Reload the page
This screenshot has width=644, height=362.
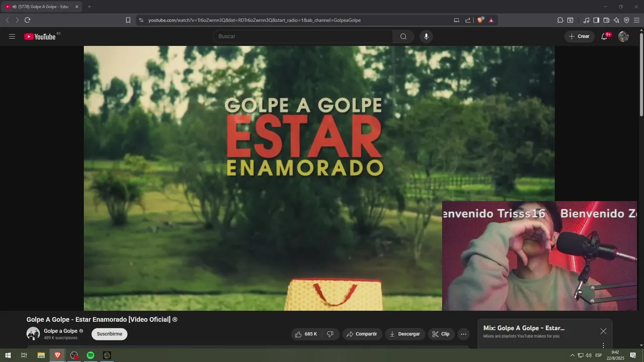point(27,20)
